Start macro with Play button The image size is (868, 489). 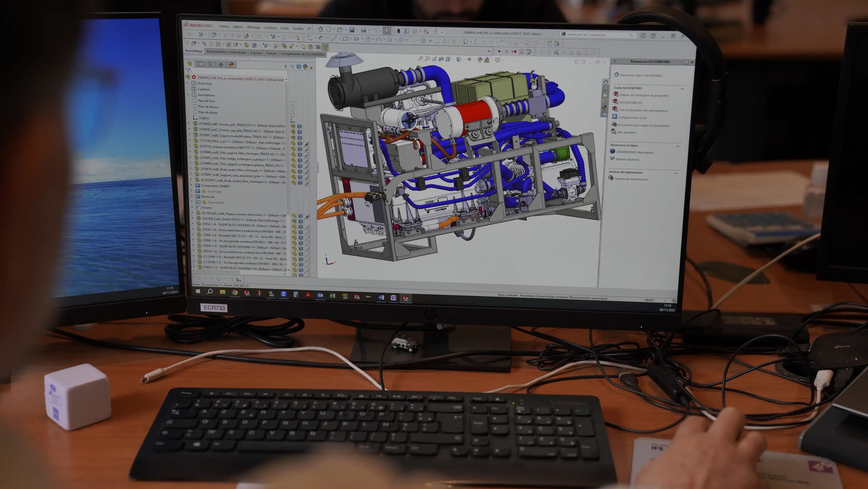[499, 51]
